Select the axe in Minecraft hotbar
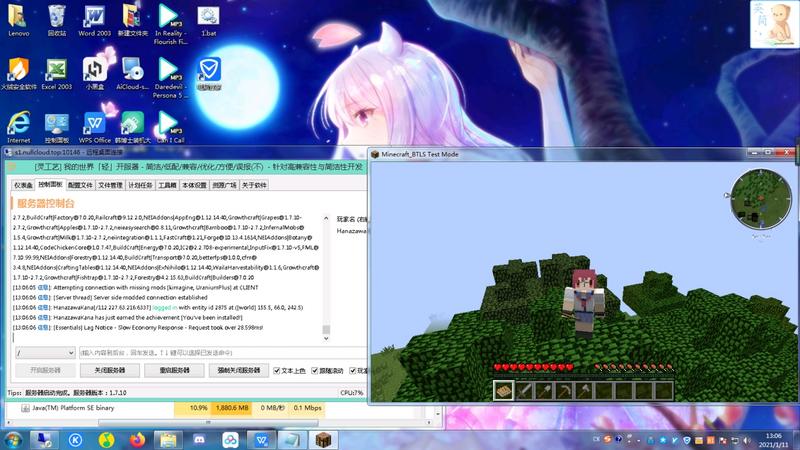The height and width of the screenshot is (450, 800). coord(584,391)
